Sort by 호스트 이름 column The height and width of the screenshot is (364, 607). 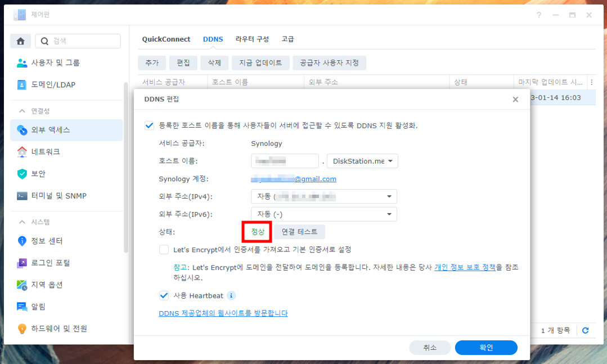256,82
